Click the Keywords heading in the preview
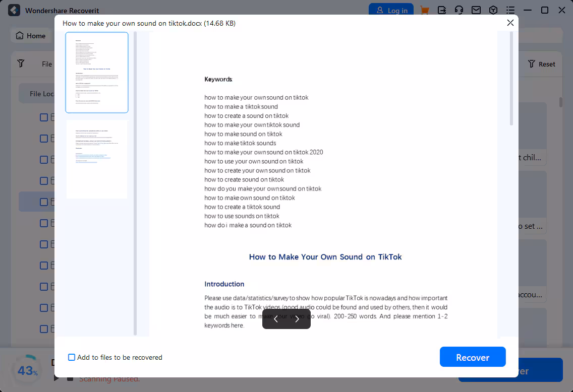The height and width of the screenshot is (392, 573). click(218, 79)
